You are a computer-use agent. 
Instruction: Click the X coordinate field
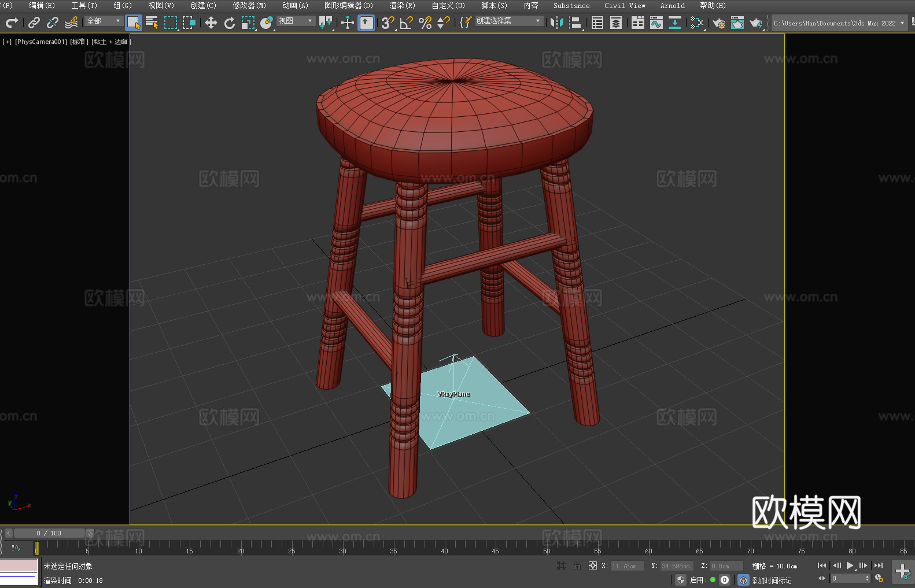626,566
